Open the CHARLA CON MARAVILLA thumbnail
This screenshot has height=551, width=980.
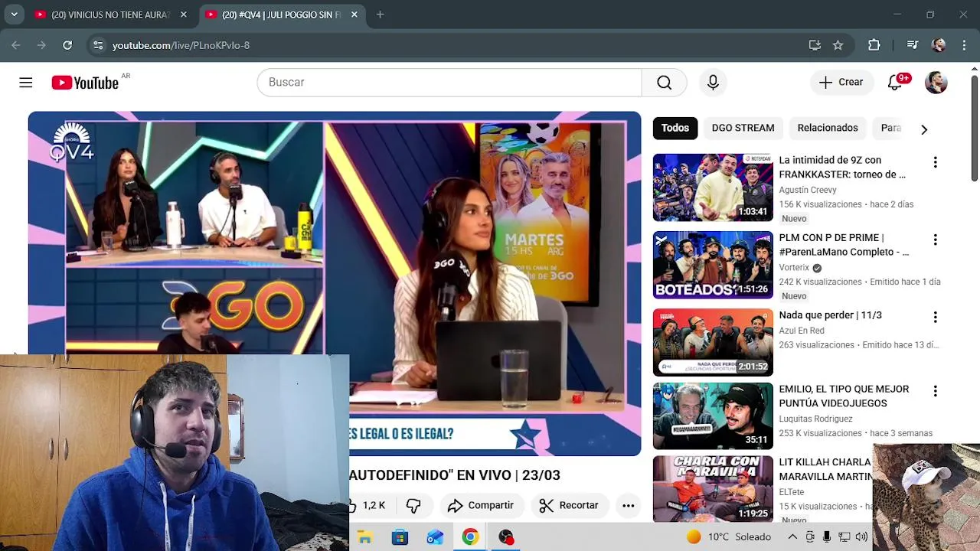713,488
